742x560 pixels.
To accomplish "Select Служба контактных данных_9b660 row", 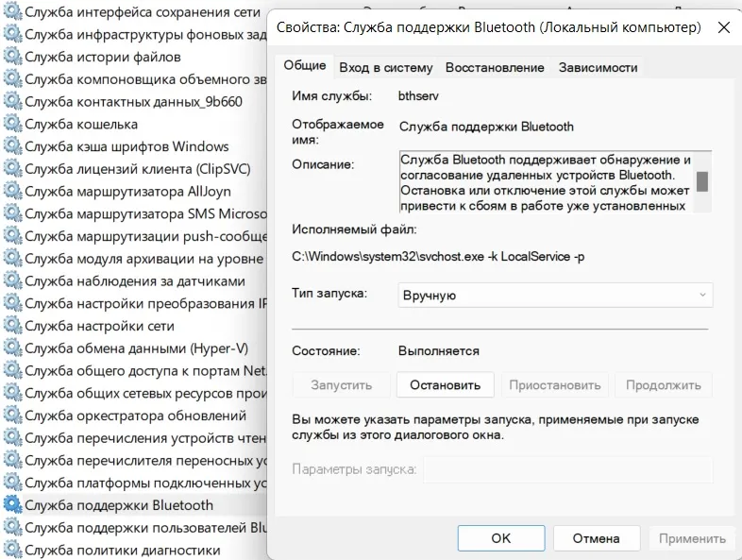I will coord(134,101).
